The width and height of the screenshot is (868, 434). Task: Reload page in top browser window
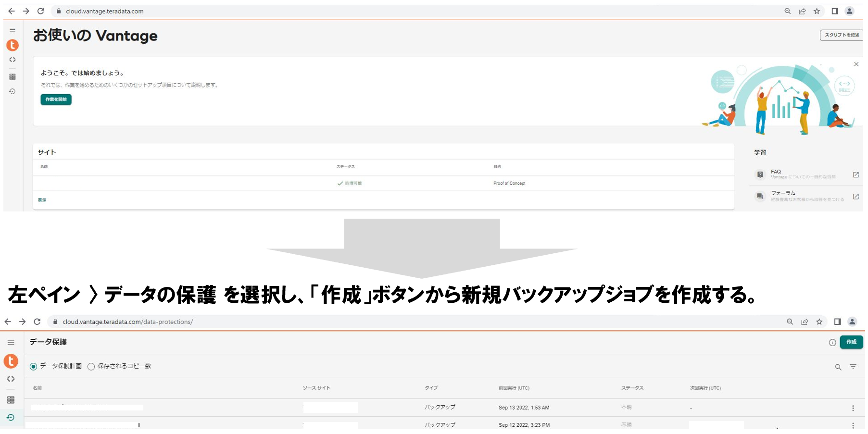41,11
